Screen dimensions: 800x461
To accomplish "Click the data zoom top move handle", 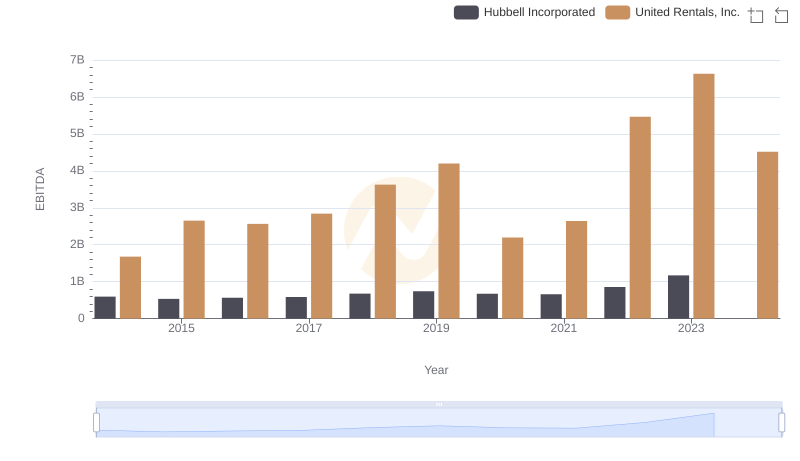I will click(439, 404).
